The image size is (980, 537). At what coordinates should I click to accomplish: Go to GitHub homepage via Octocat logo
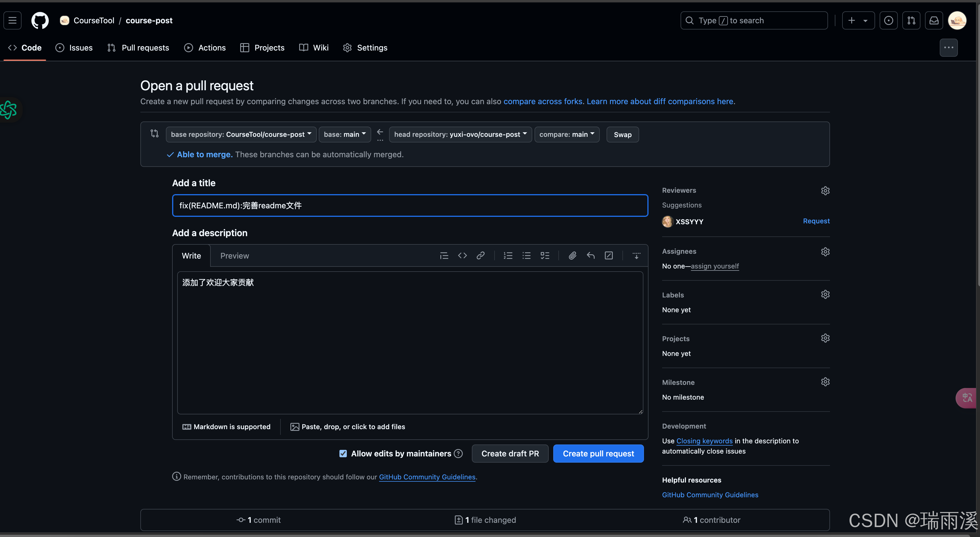click(x=40, y=20)
